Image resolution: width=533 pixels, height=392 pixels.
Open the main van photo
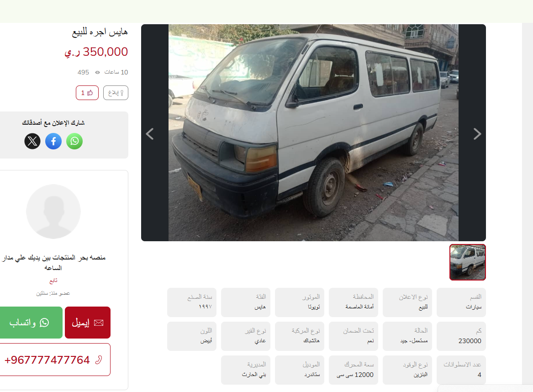pyautogui.click(x=313, y=132)
